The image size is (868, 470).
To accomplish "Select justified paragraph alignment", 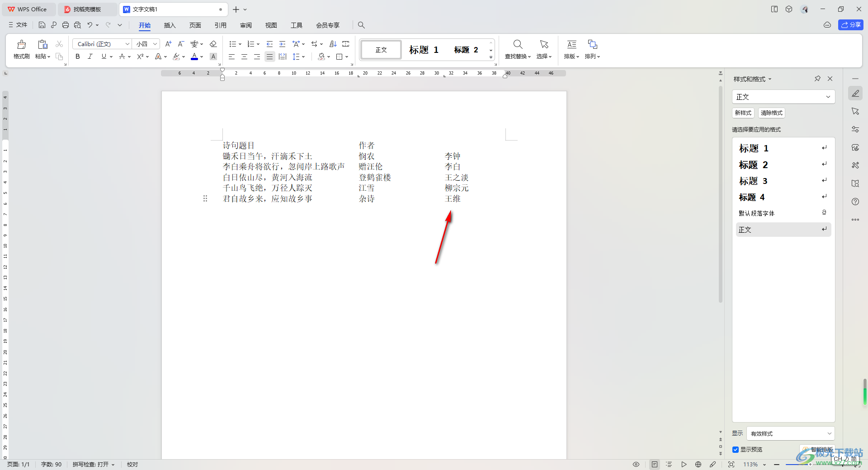I will 269,56.
